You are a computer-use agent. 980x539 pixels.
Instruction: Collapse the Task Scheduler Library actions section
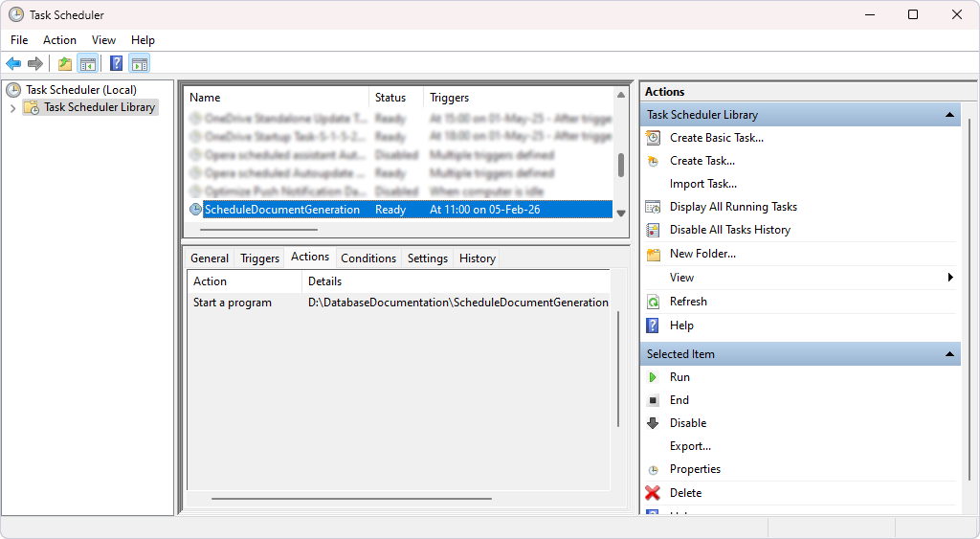point(949,115)
